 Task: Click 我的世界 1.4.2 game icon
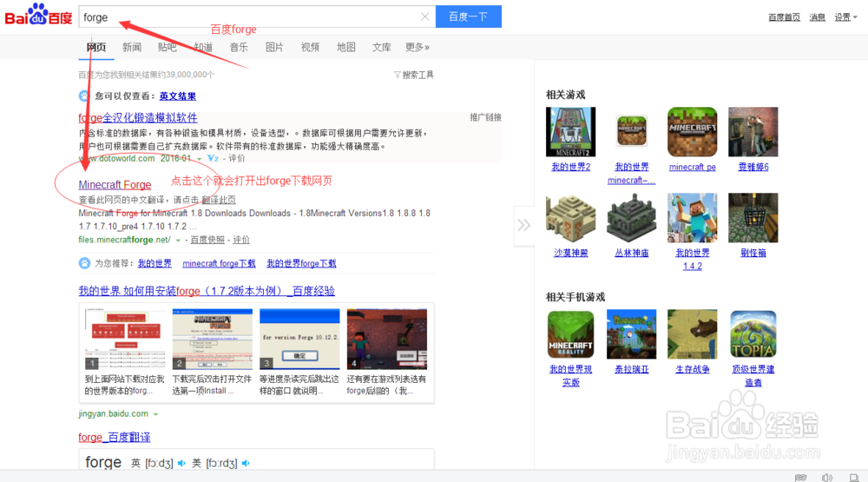[693, 218]
